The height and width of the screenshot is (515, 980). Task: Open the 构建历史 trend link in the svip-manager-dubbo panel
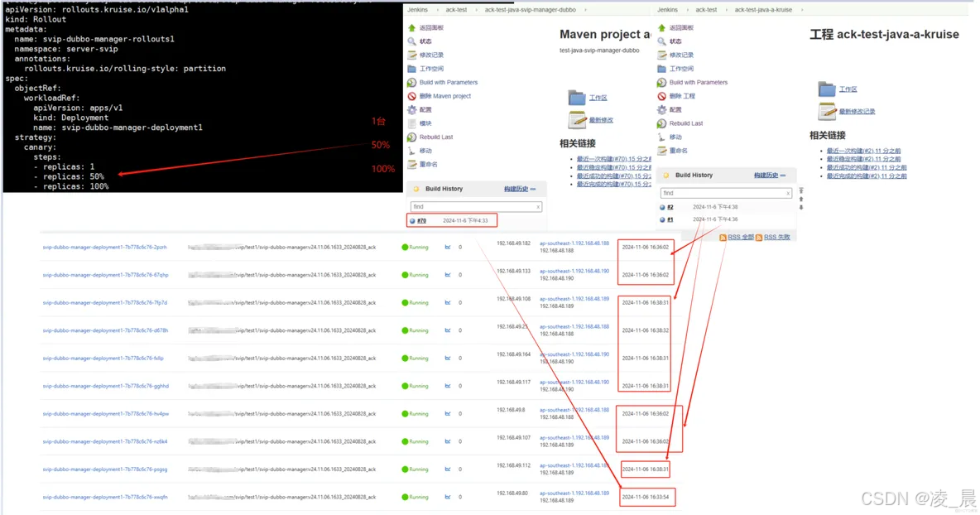click(516, 190)
